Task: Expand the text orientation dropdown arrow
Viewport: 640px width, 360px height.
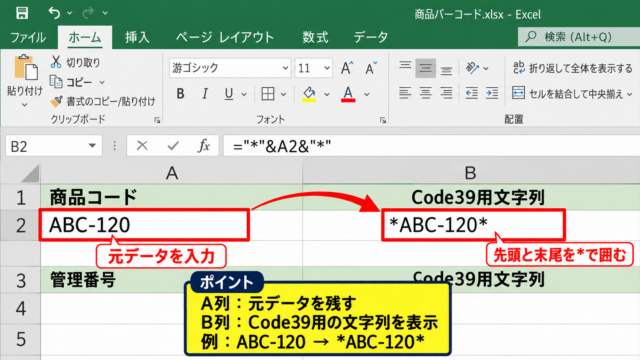Action: [x=486, y=68]
